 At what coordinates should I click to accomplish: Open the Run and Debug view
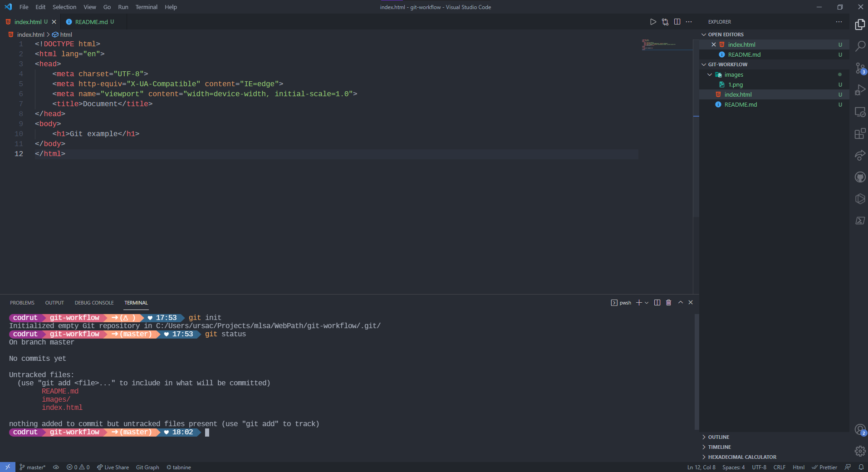[860, 90]
